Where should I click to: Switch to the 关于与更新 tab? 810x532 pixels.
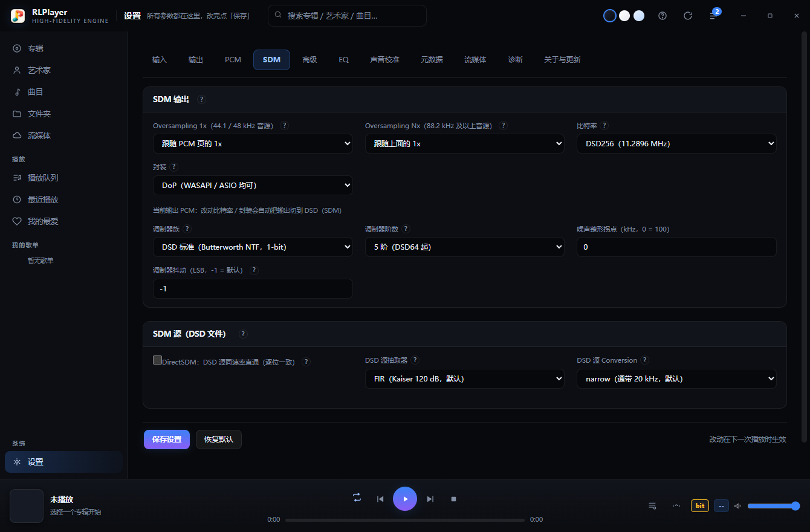coord(562,60)
